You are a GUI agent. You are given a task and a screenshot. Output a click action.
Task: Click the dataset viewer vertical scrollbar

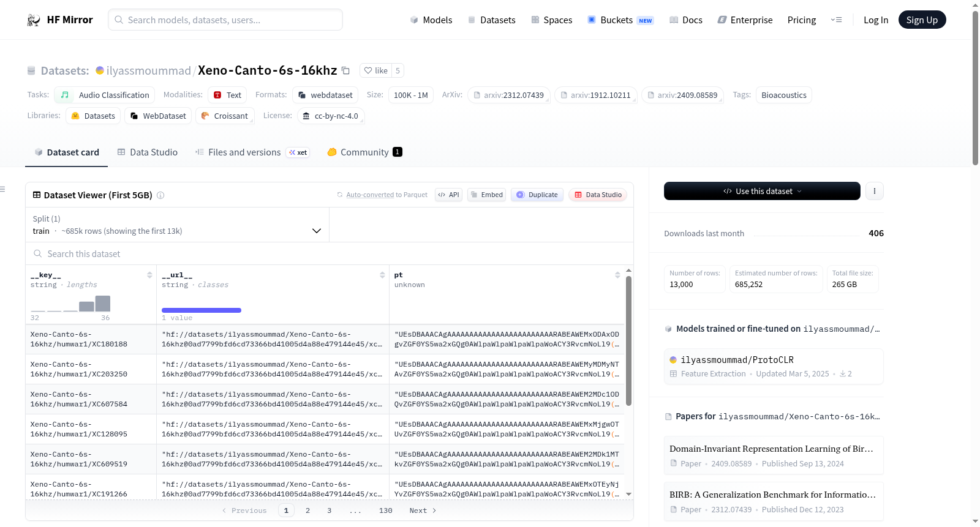pos(628,340)
